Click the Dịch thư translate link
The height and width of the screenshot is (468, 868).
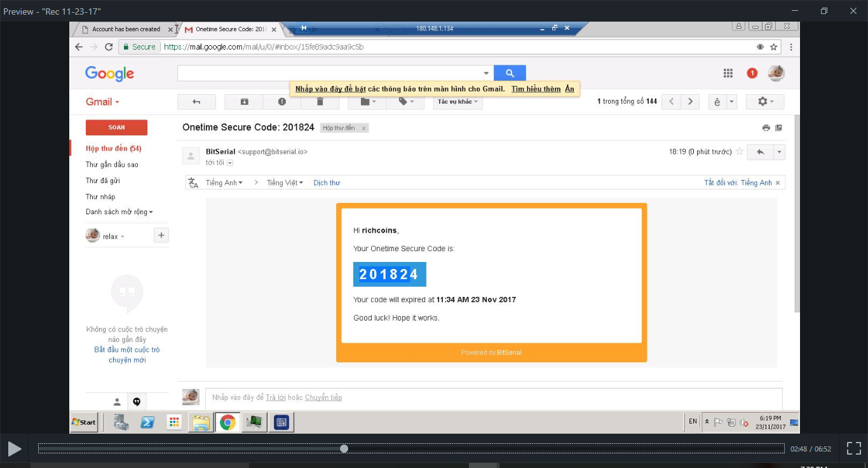(x=327, y=183)
